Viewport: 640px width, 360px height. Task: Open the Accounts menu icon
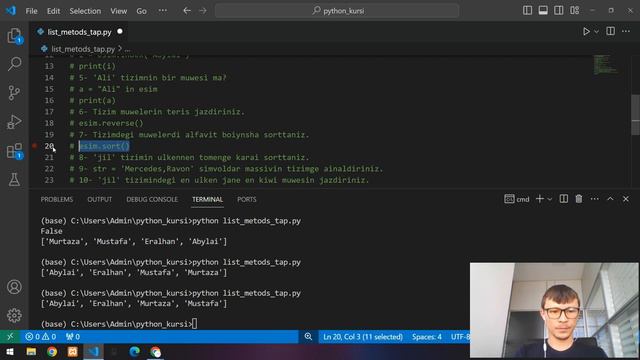(x=14, y=287)
